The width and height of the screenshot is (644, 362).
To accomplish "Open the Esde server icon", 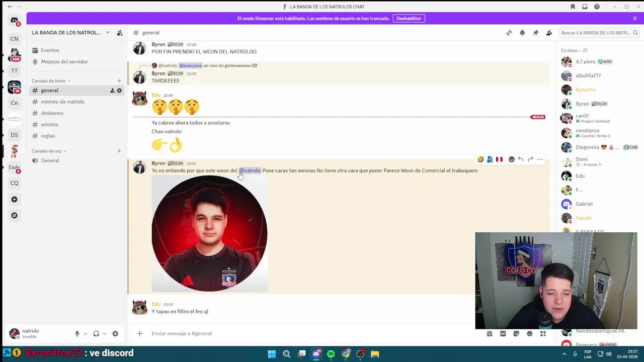I will [14, 167].
